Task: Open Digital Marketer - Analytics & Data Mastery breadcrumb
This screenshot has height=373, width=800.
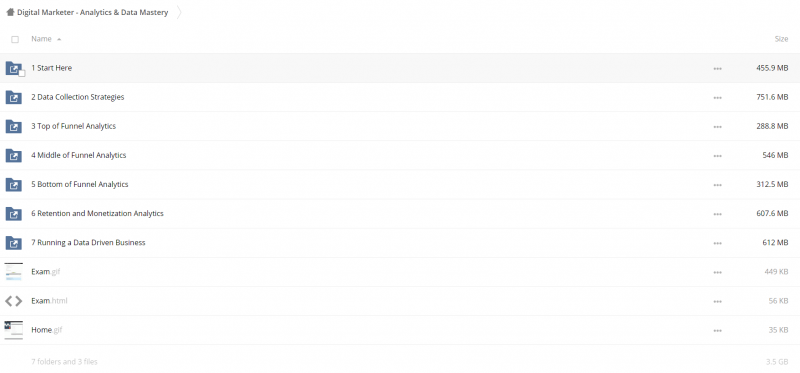Action: (92, 12)
